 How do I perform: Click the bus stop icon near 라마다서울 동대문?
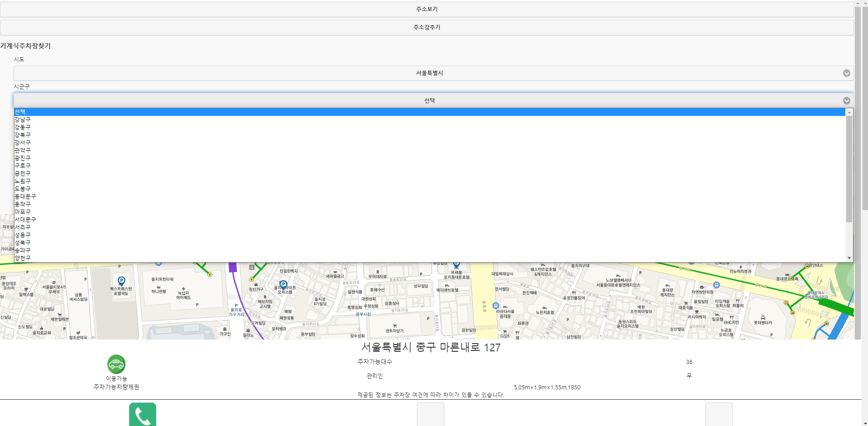pyautogui.click(x=496, y=306)
